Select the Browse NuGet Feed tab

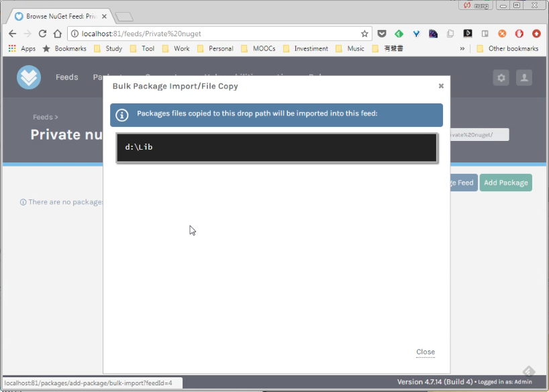pos(61,16)
